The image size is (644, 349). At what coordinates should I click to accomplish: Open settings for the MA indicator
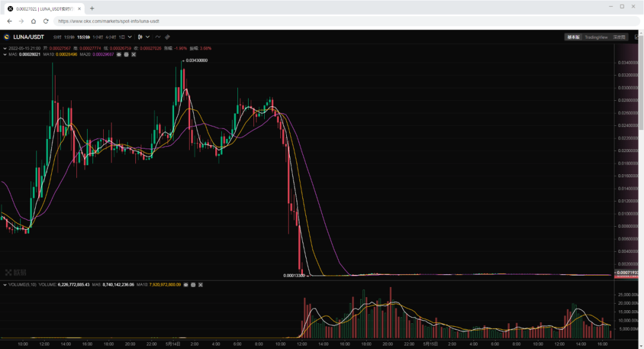[126, 54]
